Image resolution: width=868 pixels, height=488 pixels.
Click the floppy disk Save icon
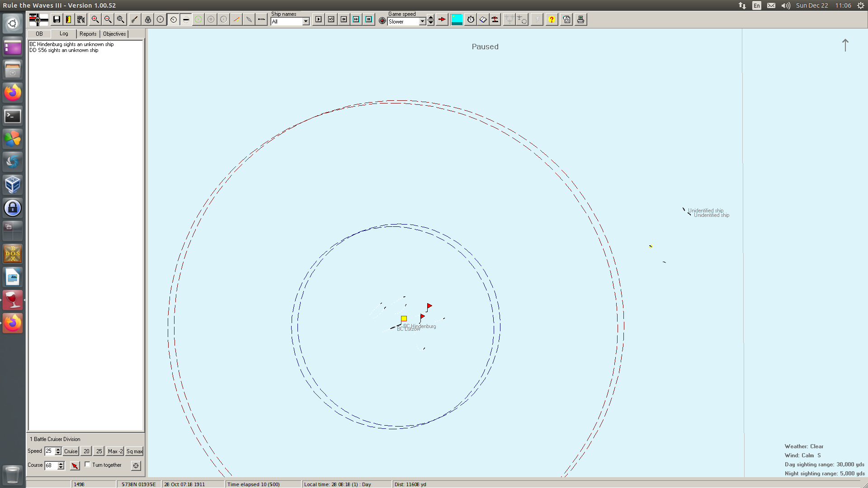point(57,19)
